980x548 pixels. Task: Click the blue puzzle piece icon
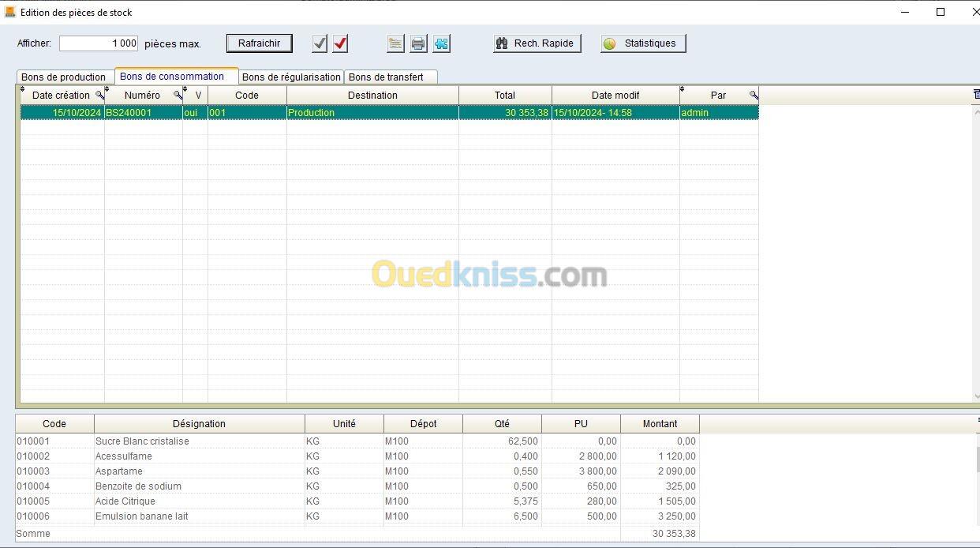[441, 43]
